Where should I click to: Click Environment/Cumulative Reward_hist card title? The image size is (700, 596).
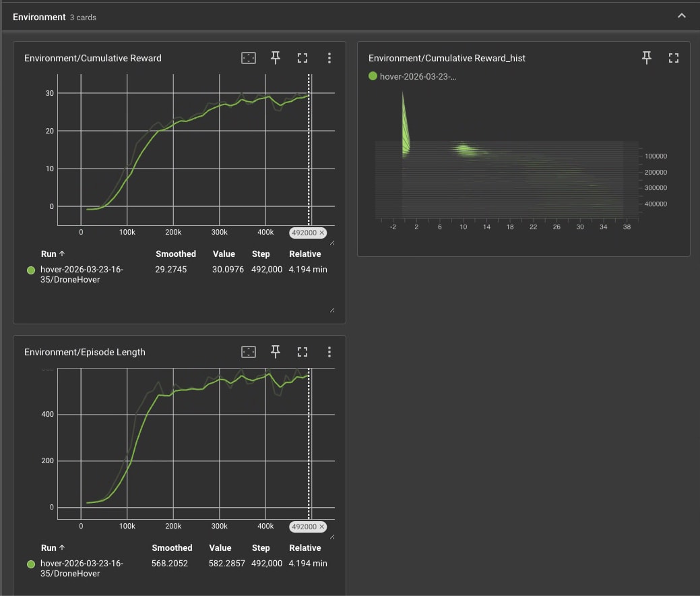click(x=447, y=58)
